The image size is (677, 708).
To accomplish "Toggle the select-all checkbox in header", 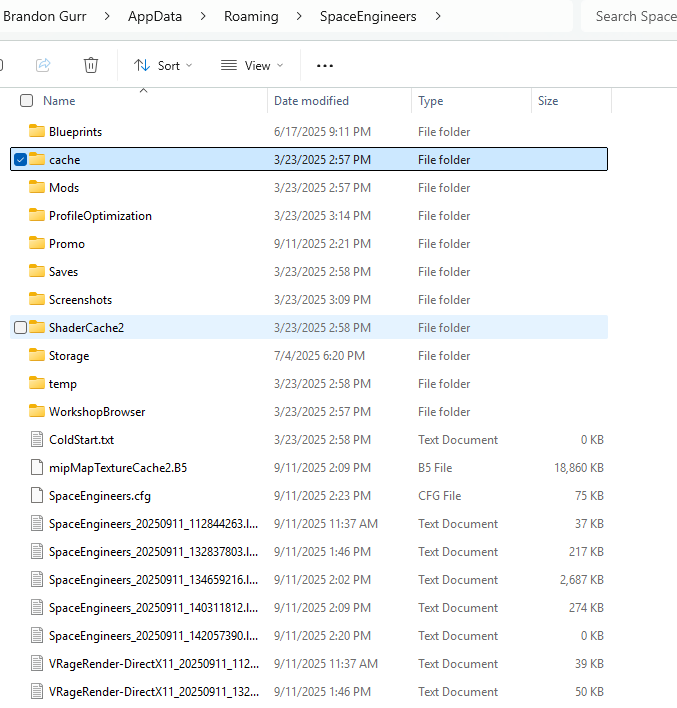I will [x=27, y=101].
